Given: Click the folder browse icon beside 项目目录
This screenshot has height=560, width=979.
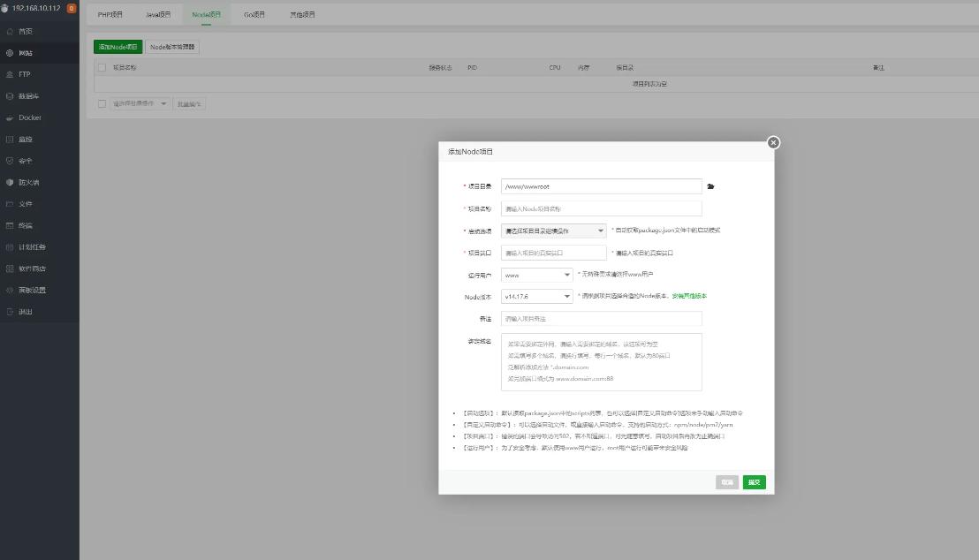Looking at the screenshot, I should click(710, 186).
